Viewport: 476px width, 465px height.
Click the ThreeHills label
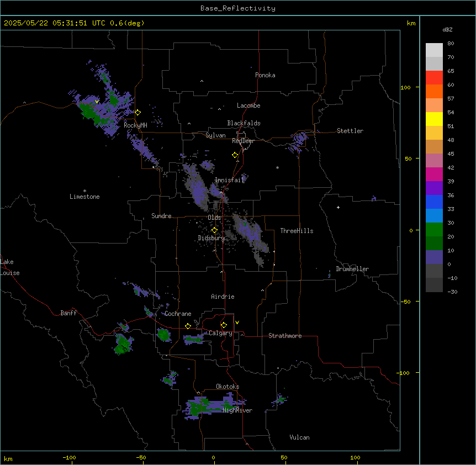click(x=297, y=231)
